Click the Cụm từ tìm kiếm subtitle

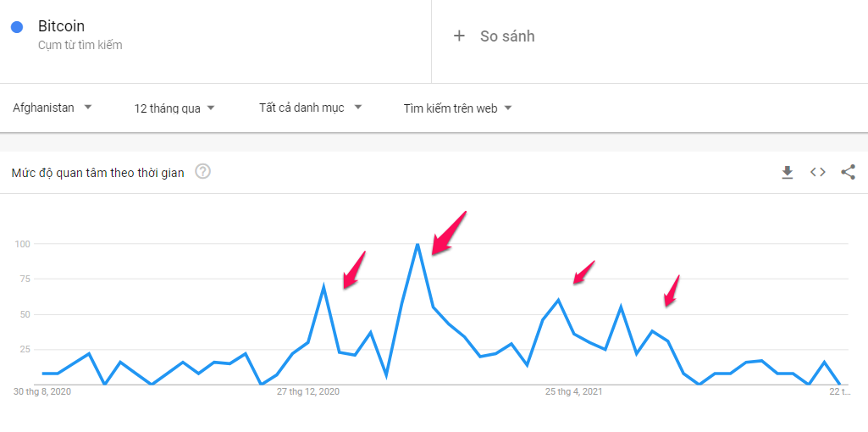[80, 46]
